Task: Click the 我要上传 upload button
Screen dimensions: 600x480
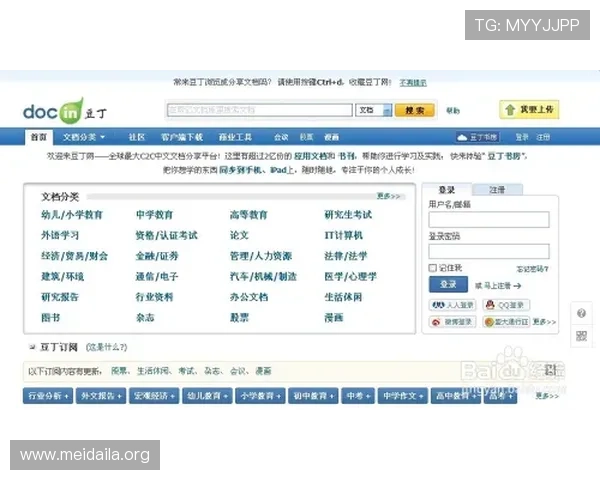Action: point(529,110)
